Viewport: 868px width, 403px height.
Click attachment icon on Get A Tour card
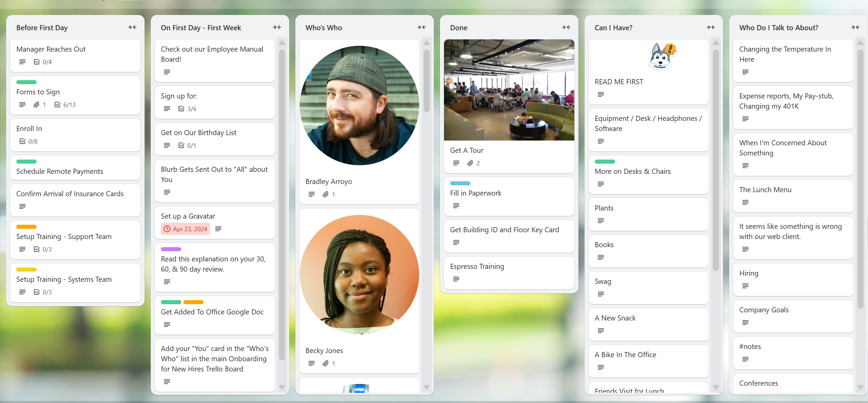[470, 163]
